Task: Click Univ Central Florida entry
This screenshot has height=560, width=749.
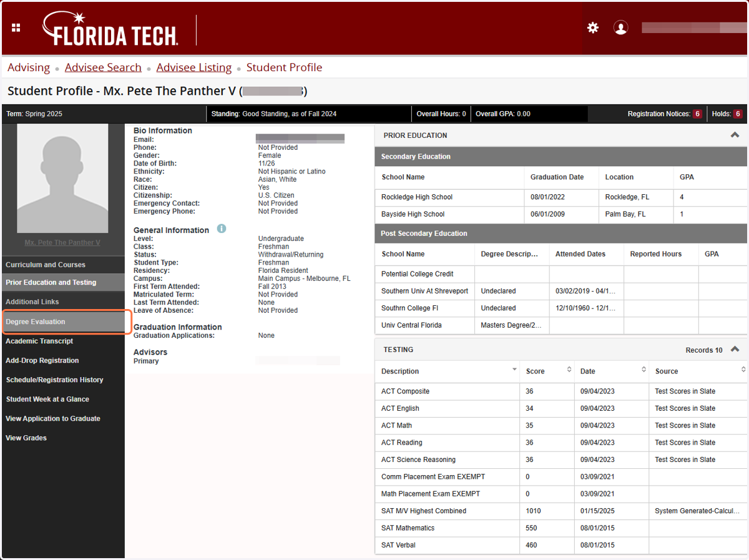Action: (x=411, y=325)
